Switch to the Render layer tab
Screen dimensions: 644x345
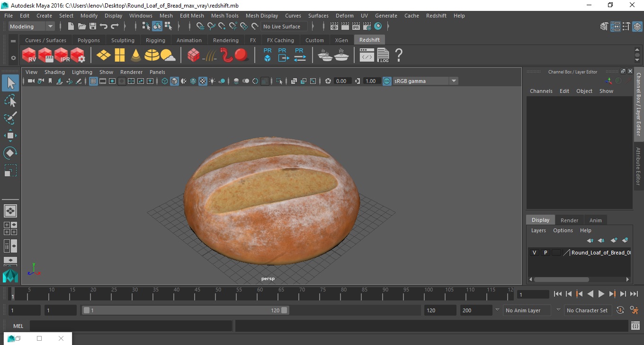(569, 220)
